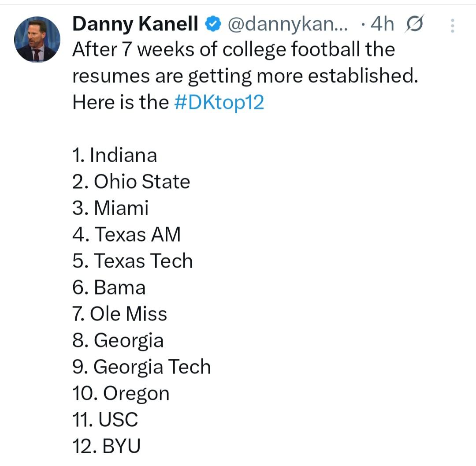Screen dimensions: 476x466
Task: Open Danny Kanell's profile picture
Action: point(37,39)
